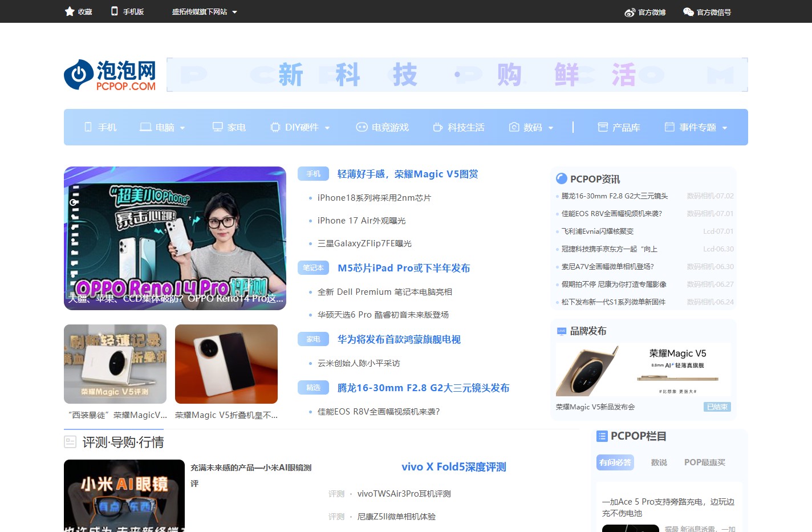Click the 家电 category tag near 华为 headline
The image size is (812, 532).
pos(314,339)
